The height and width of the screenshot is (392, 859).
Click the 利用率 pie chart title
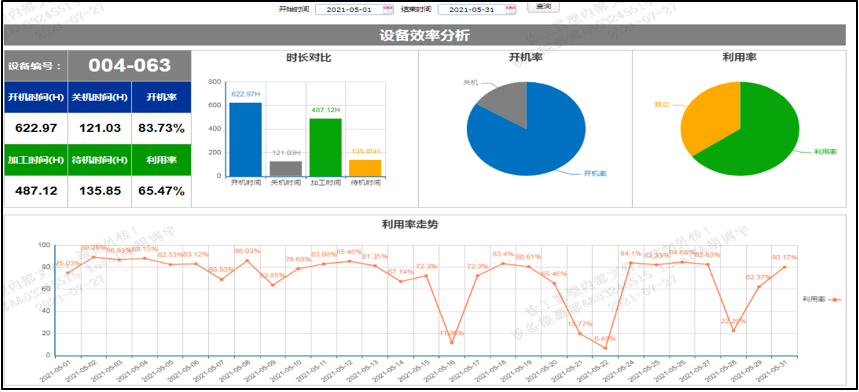[740, 57]
